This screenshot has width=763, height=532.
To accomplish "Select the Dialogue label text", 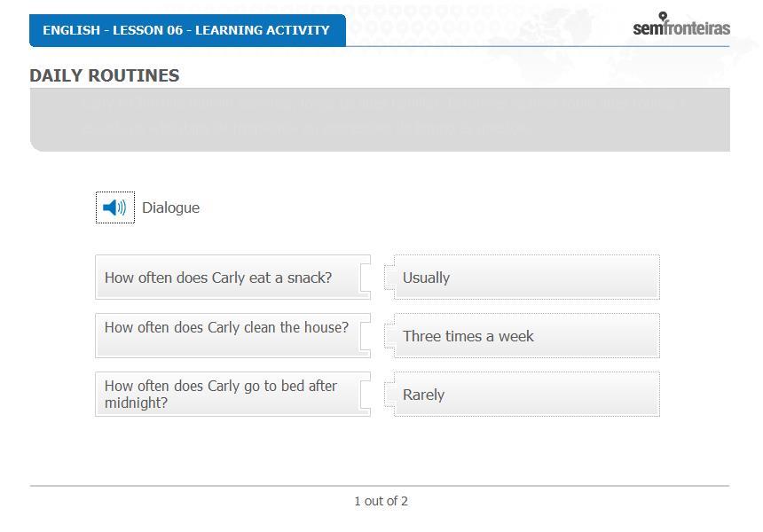I will click(x=171, y=207).
